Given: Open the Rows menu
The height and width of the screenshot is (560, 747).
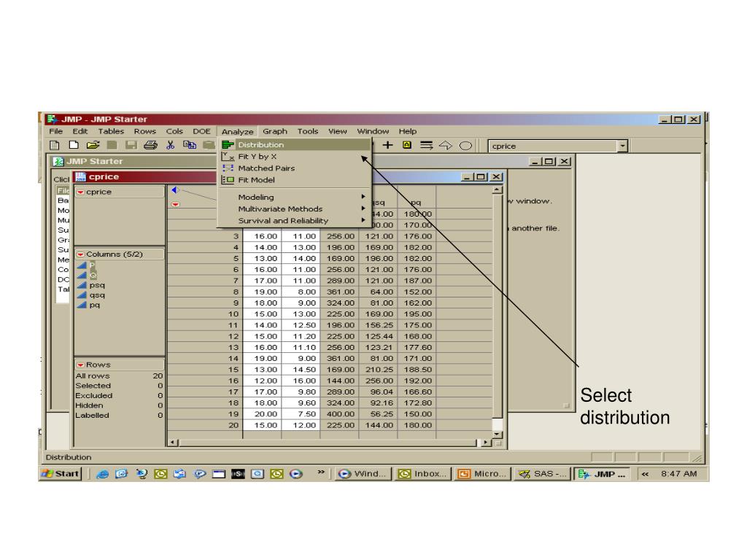Looking at the screenshot, I should point(145,131).
